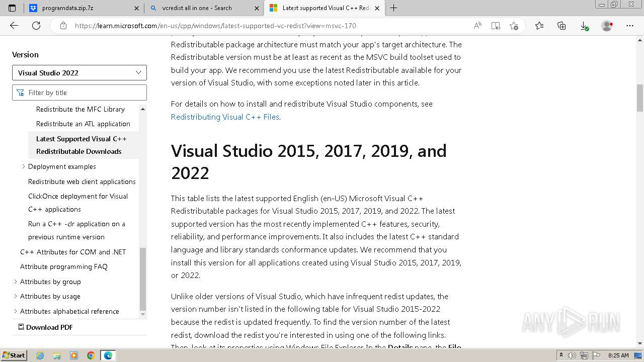The image size is (644, 362).
Task: Open Windows Start menu
Action: (14, 355)
